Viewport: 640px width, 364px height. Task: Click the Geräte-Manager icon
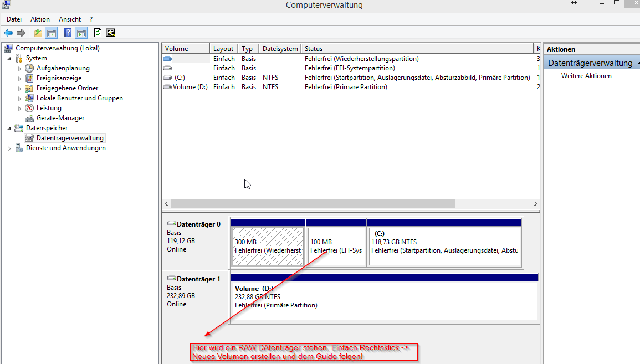[x=29, y=118]
